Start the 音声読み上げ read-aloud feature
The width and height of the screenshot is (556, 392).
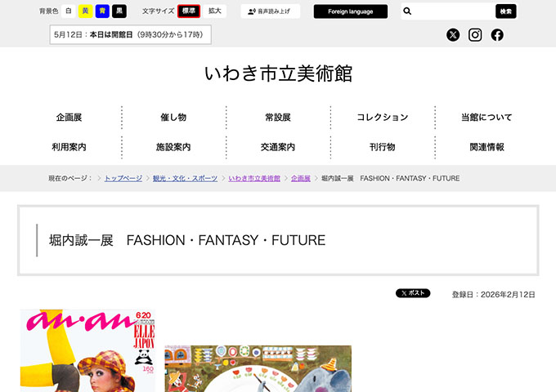tap(270, 11)
